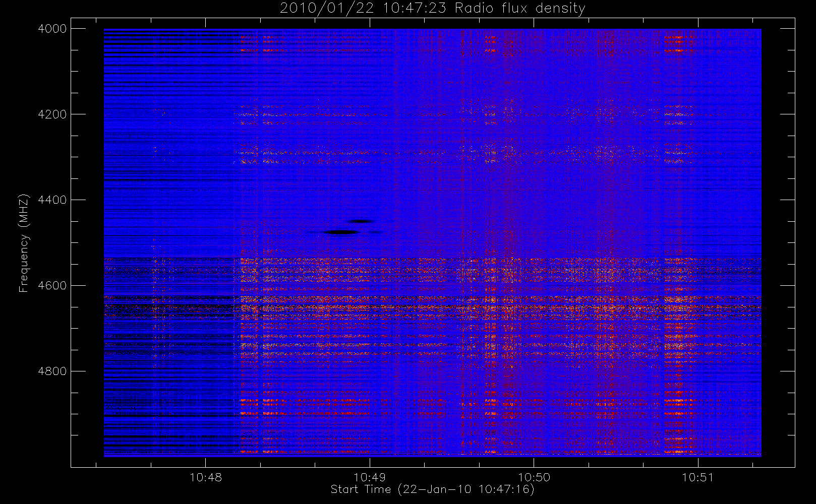Click the larger black elliptical blob near 4475 MHz
The height and width of the screenshot is (504, 816).
click(x=341, y=232)
